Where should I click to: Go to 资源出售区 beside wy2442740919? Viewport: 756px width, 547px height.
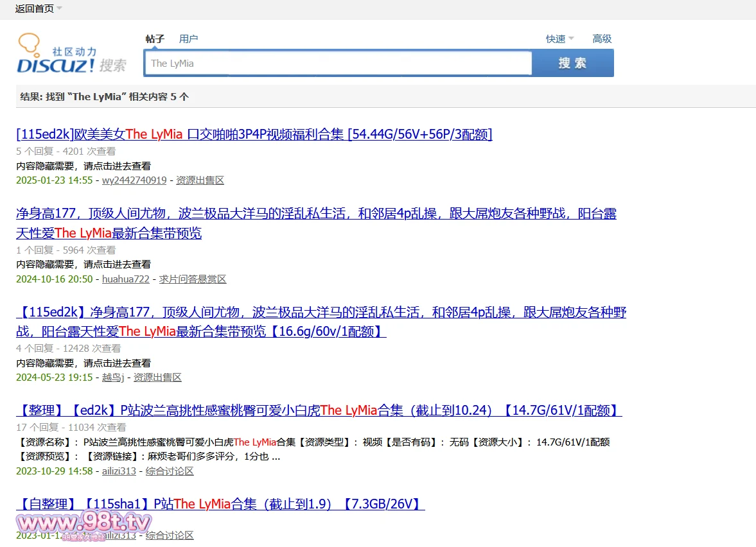coord(200,180)
